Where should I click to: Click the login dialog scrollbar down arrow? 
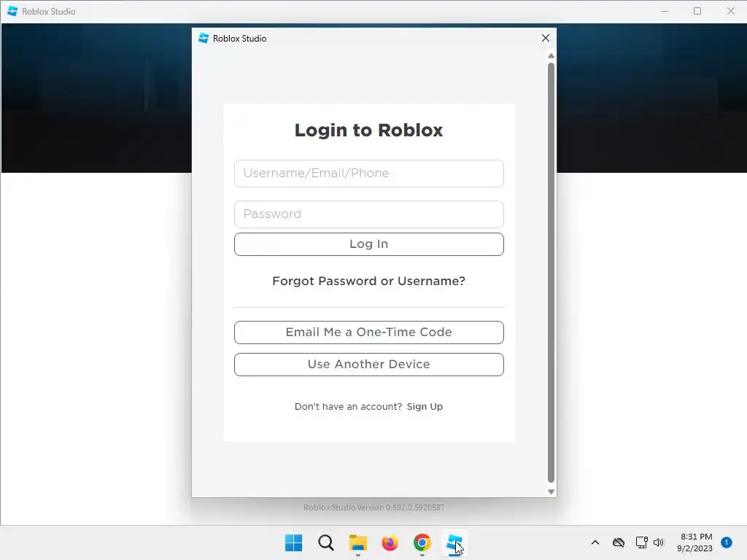(x=551, y=492)
